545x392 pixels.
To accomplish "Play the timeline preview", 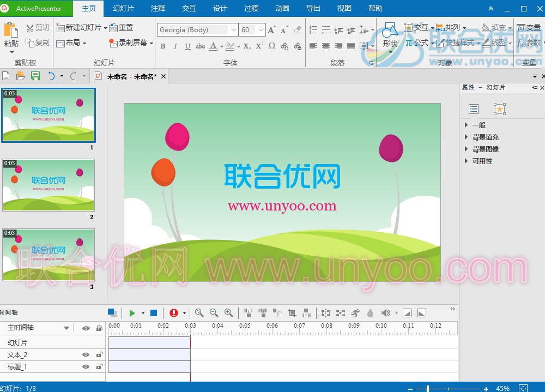I will click(132, 313).
